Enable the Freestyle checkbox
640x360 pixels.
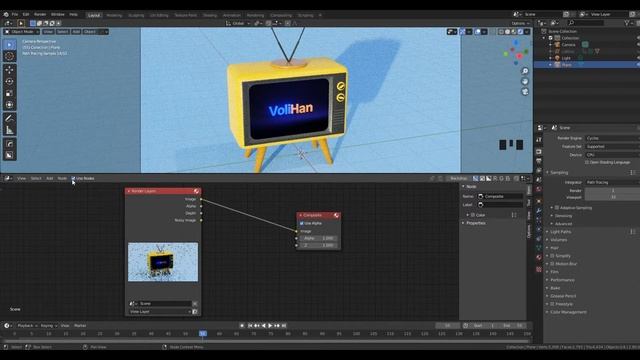coord(552,304)
